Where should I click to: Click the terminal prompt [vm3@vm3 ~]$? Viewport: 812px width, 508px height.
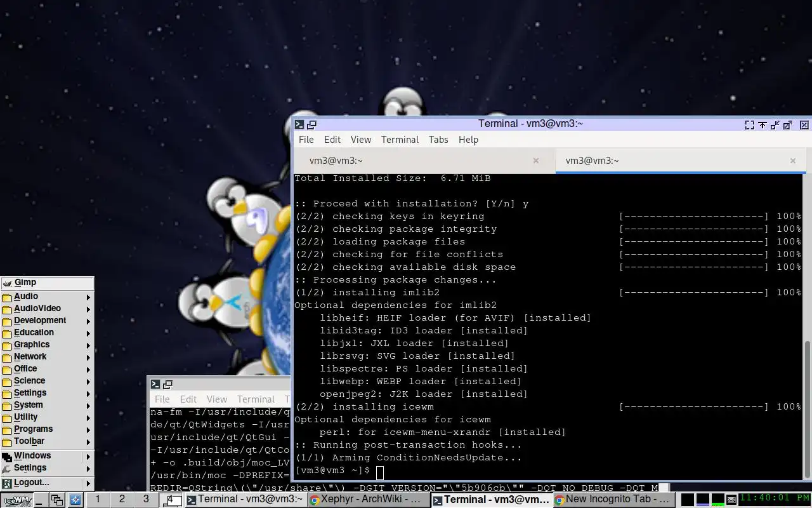point(332,471)
